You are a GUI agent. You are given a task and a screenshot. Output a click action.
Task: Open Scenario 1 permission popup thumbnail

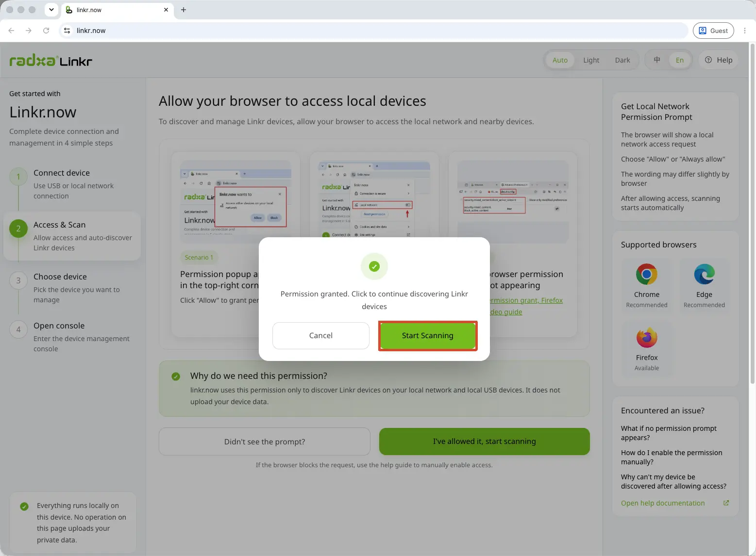pyautogui.click(x=236, y=202)
